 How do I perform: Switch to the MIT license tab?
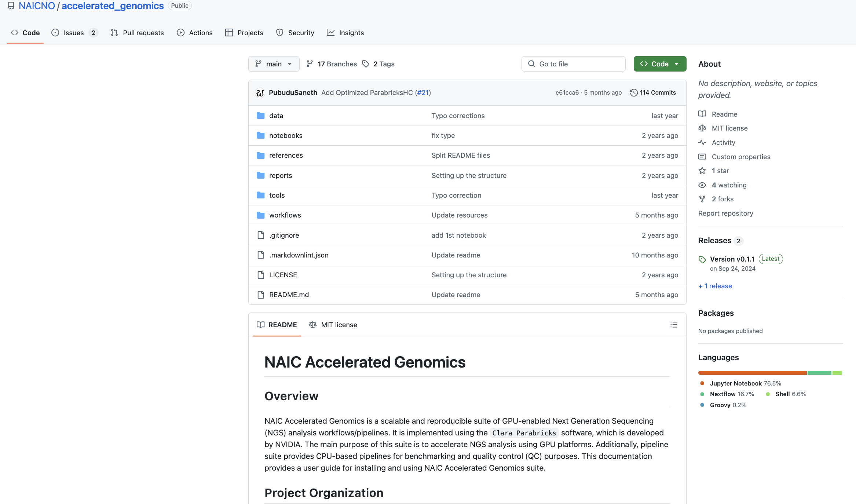point(333,325)
